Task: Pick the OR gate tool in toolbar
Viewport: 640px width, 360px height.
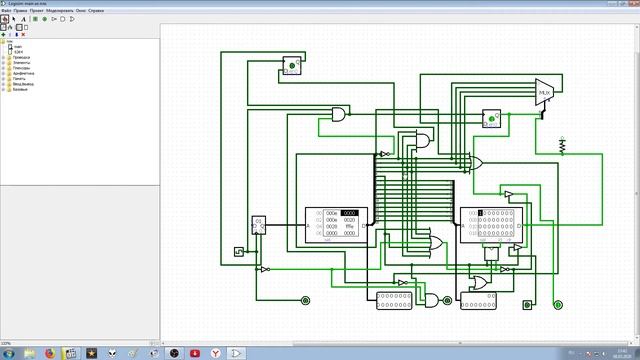Action: pyautogui.click(x=72, y=19)
